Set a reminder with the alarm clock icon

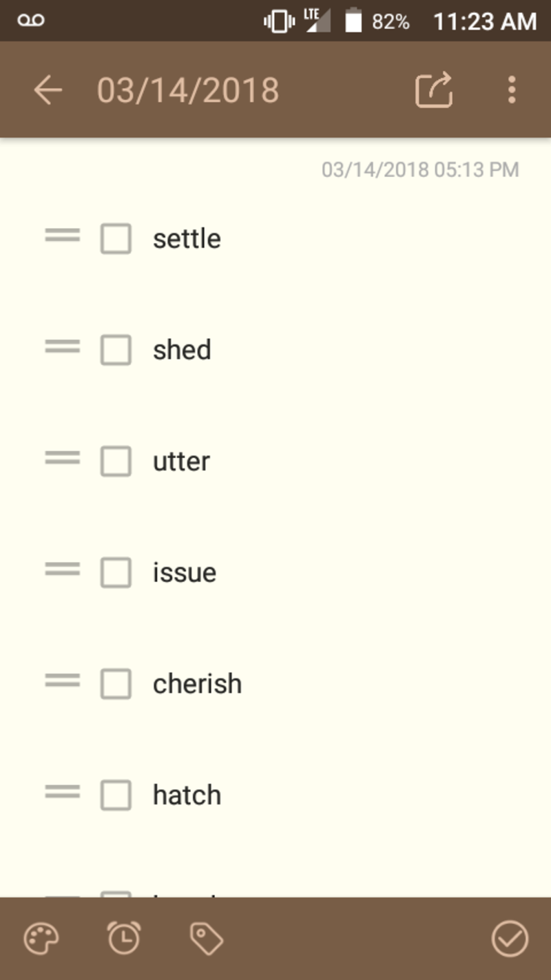tap(124, 937)
